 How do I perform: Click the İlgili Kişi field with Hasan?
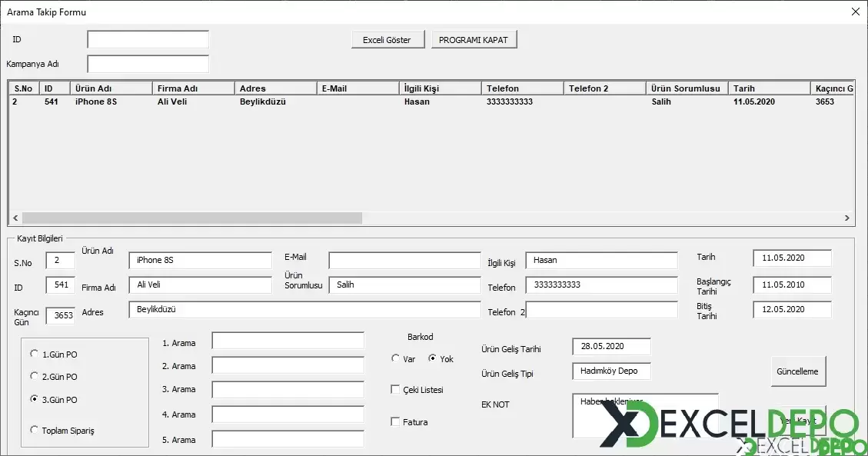[602, 260]
